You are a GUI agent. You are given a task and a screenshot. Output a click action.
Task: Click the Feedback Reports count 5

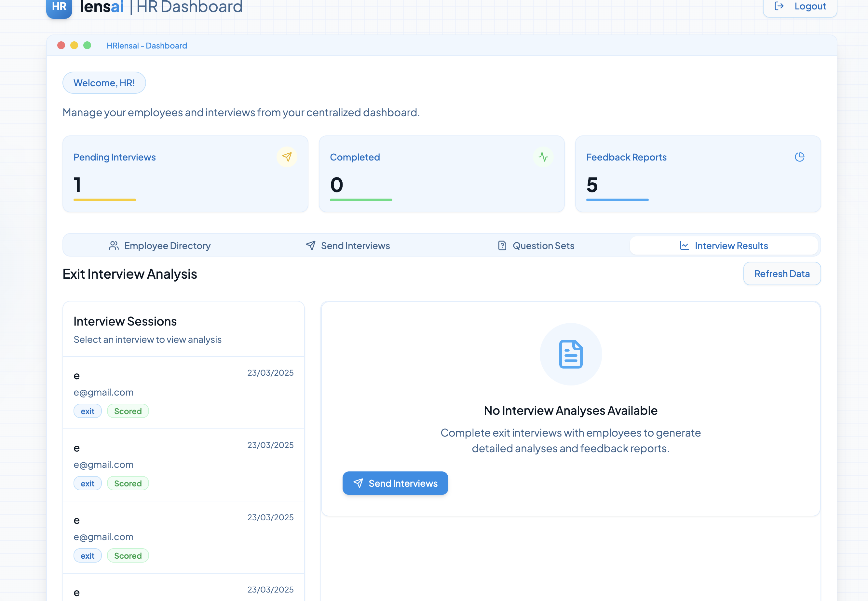point(592,185)
